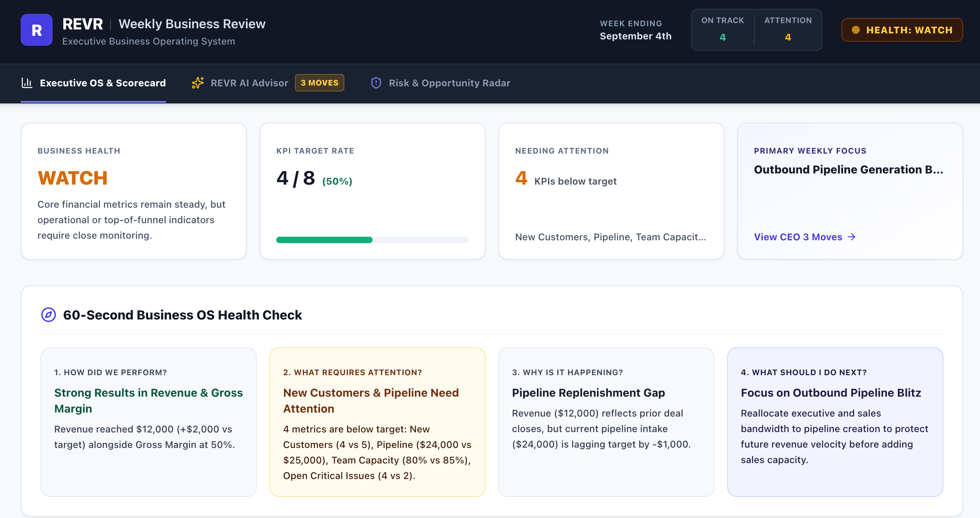Click the REVR brand name text

point(82,24)
